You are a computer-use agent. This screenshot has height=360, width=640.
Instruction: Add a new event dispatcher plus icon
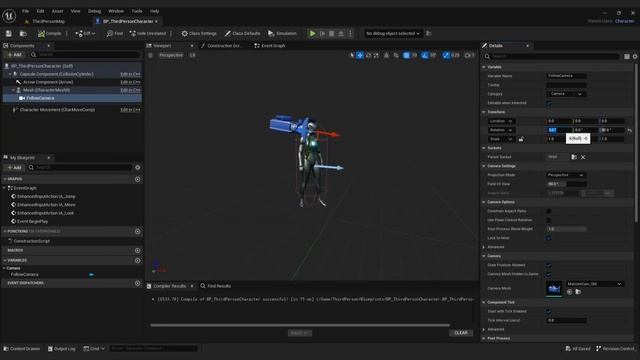point(138,283)
